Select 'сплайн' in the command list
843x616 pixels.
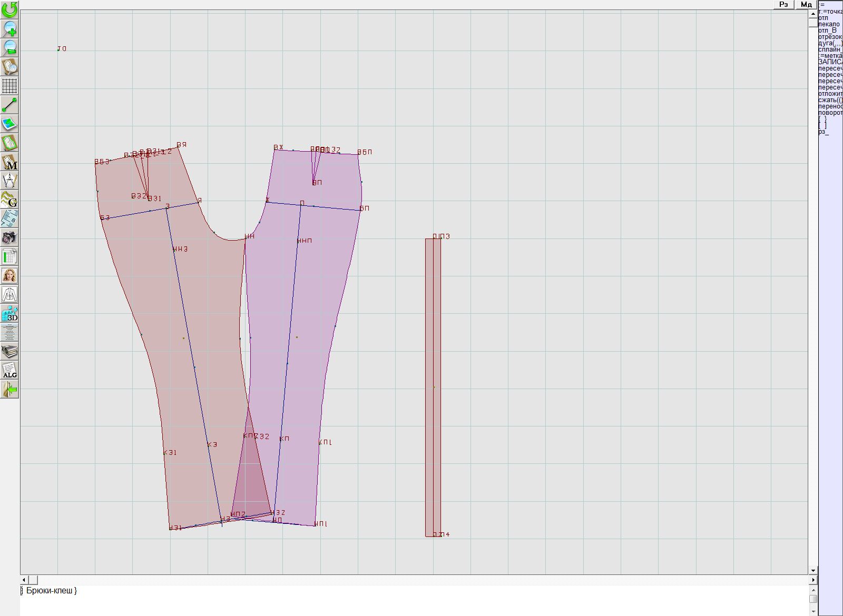tap(830, 49)
